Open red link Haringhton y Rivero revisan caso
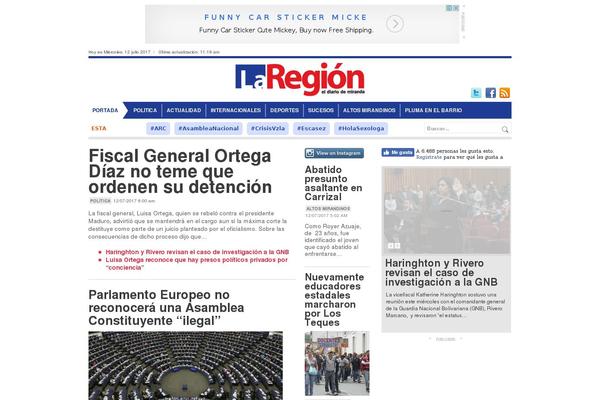The image size is (600, 400). point(197,252)
